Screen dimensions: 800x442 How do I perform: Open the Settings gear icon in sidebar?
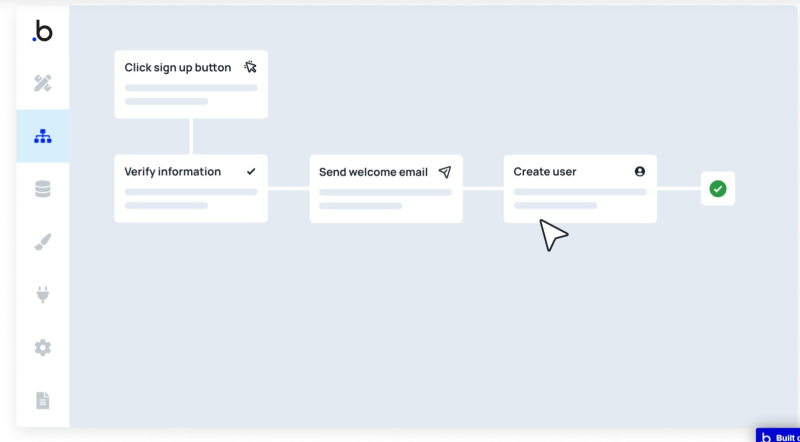tap(42, 348)
